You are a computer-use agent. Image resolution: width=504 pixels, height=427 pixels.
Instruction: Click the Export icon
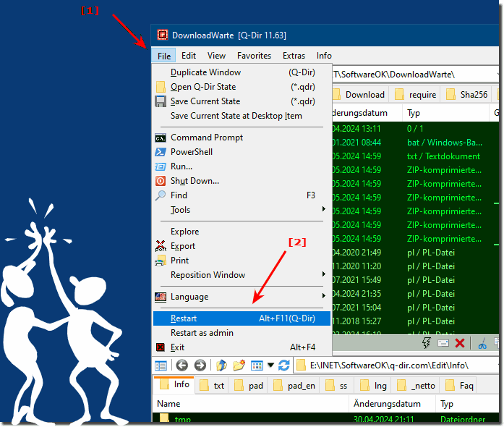pyautogui.click(x=161, y=246)
